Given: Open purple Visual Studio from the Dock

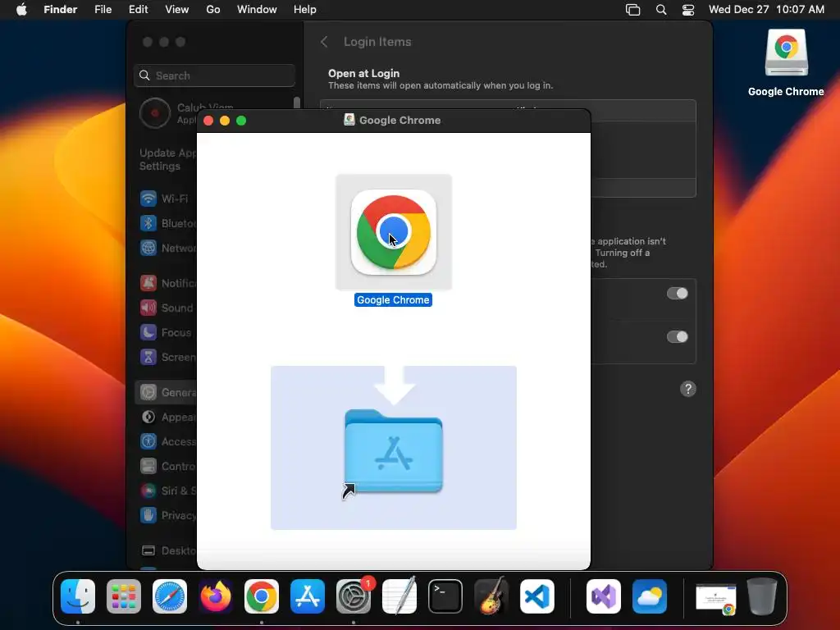Looking at the screenshot, I should 604,596.
